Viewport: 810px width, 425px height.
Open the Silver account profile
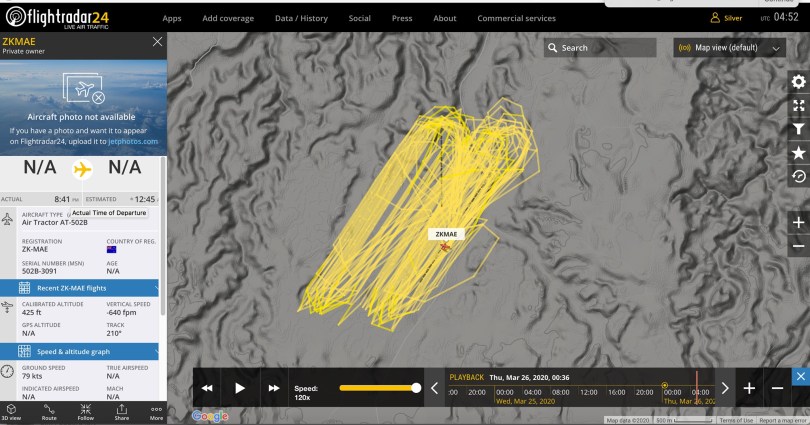(726, 18)
